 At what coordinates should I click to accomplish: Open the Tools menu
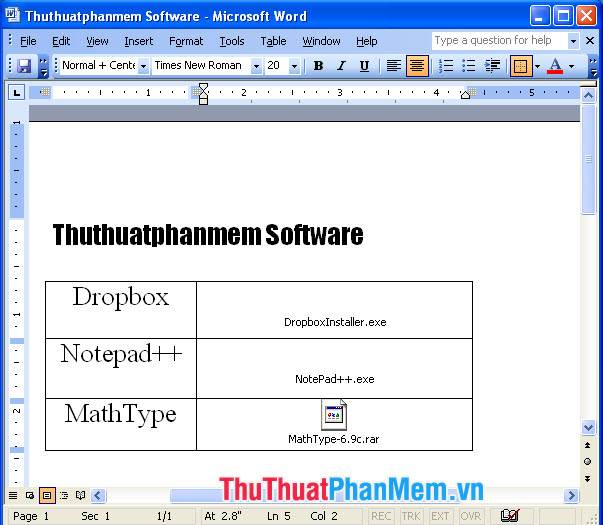pos(232,41)
